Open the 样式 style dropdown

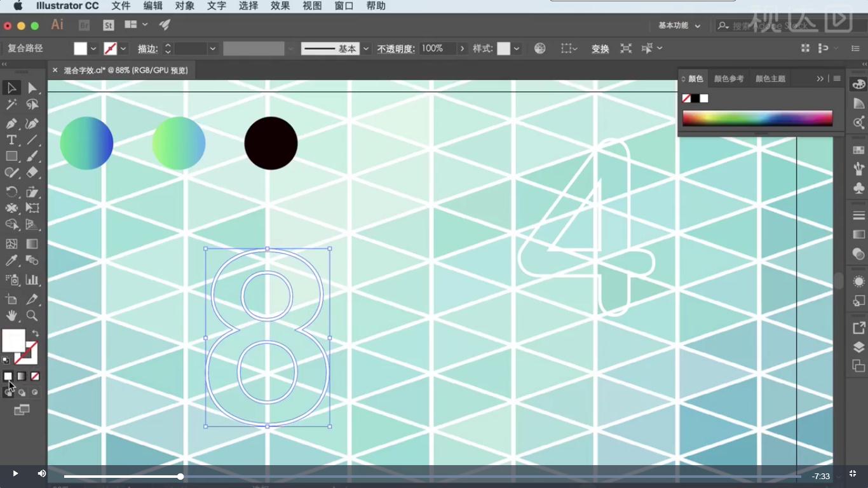pyautogui.click(x=517, y=48)
